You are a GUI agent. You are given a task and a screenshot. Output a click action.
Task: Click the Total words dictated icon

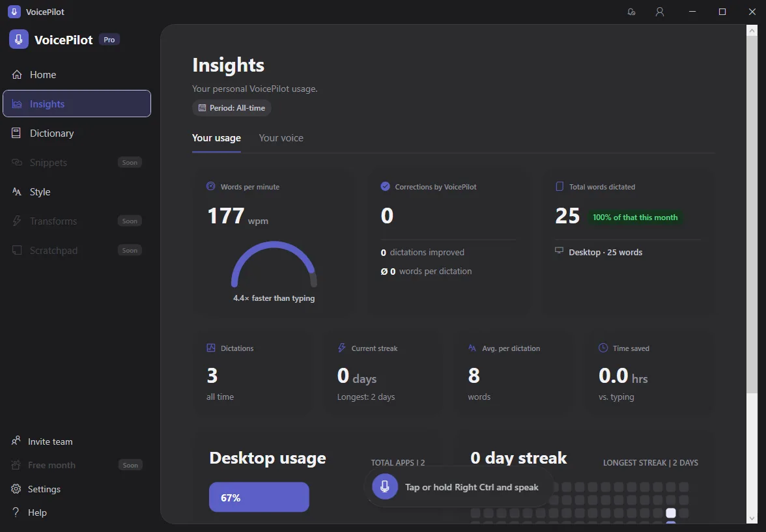pos(560,186)
